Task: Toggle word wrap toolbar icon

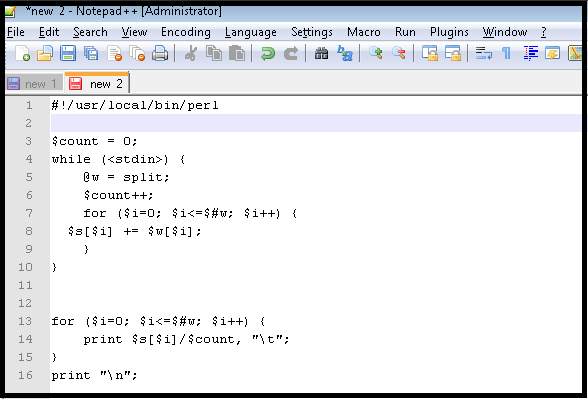Action: click(x=483, y=53)
